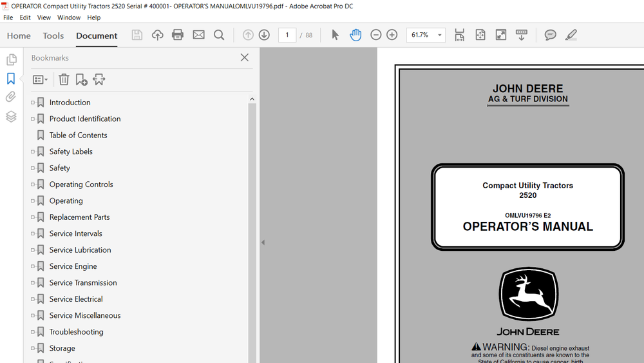
Task: Jump to Table of Contents bookmark
Action: click(x=78, y=135)
